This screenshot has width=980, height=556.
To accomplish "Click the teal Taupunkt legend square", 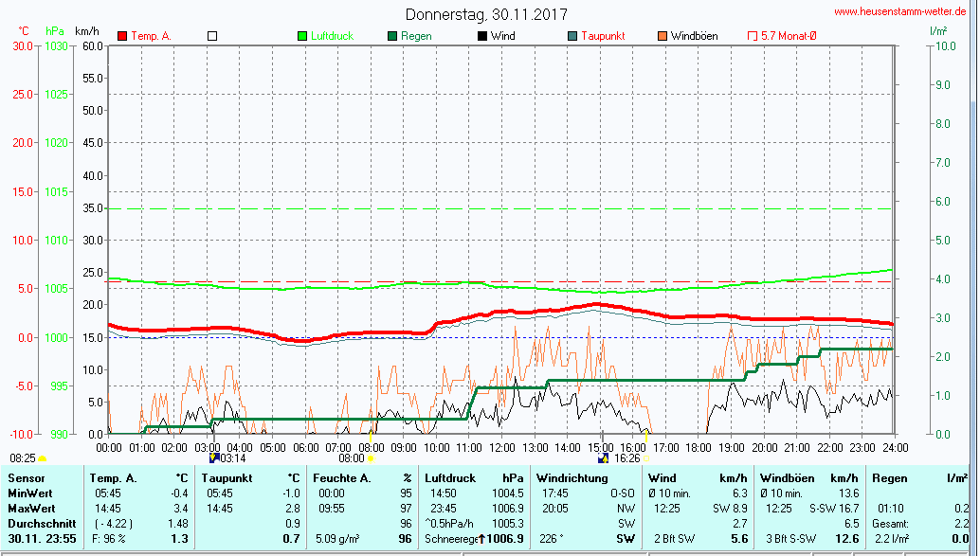I will point(572,36).
